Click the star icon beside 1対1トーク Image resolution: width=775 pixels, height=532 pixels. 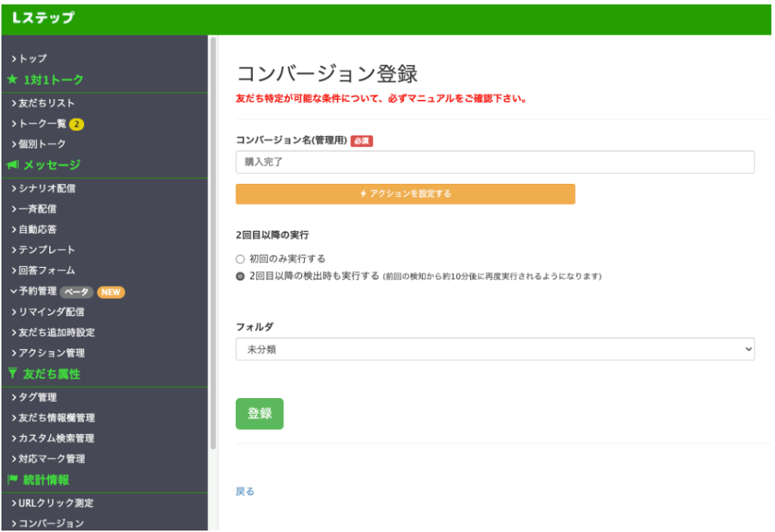(x=13, y=79)
